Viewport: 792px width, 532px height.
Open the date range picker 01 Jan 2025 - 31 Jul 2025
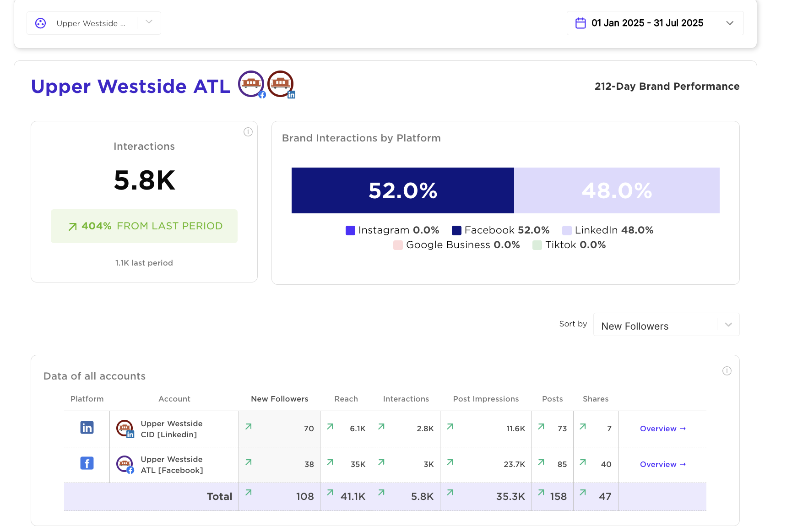coord(655,23)
